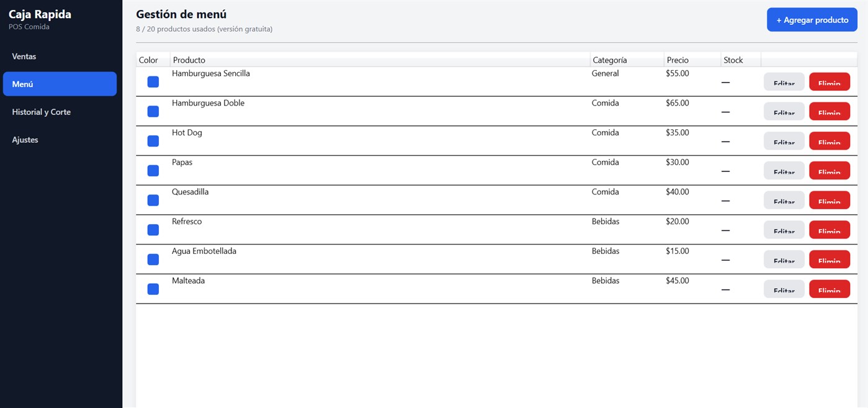This screenshot has height=408, width=868.
Task: Click the Quesadilla color swatch
Action: click(153, 200)
